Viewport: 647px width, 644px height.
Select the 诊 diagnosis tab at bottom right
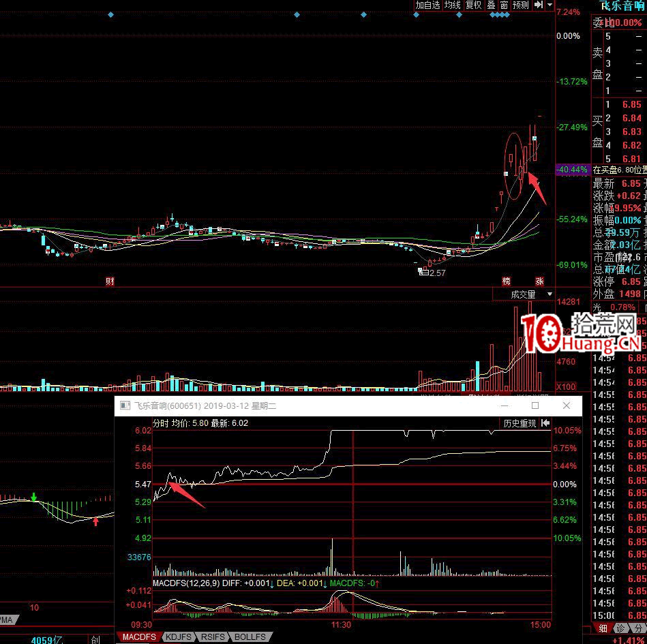(x=620, y=628)
